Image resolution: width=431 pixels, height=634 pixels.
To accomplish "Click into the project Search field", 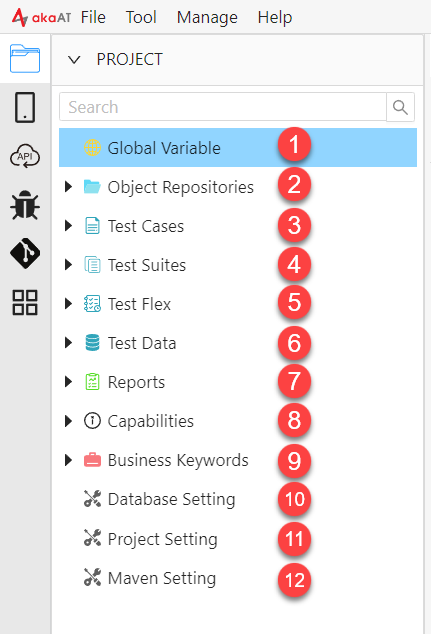I will (223, 107).
